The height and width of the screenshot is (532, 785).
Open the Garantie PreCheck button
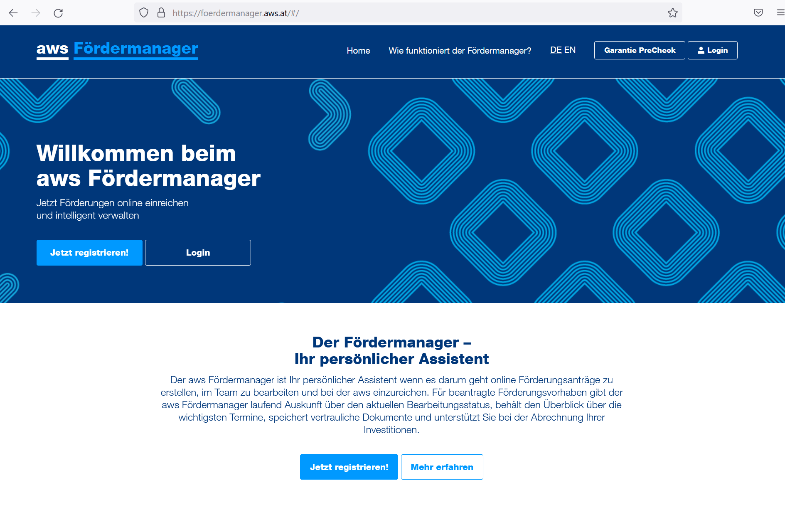[640, 50]
